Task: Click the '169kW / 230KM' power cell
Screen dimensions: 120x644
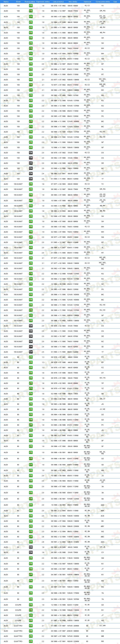Action: tap(73, 526)
